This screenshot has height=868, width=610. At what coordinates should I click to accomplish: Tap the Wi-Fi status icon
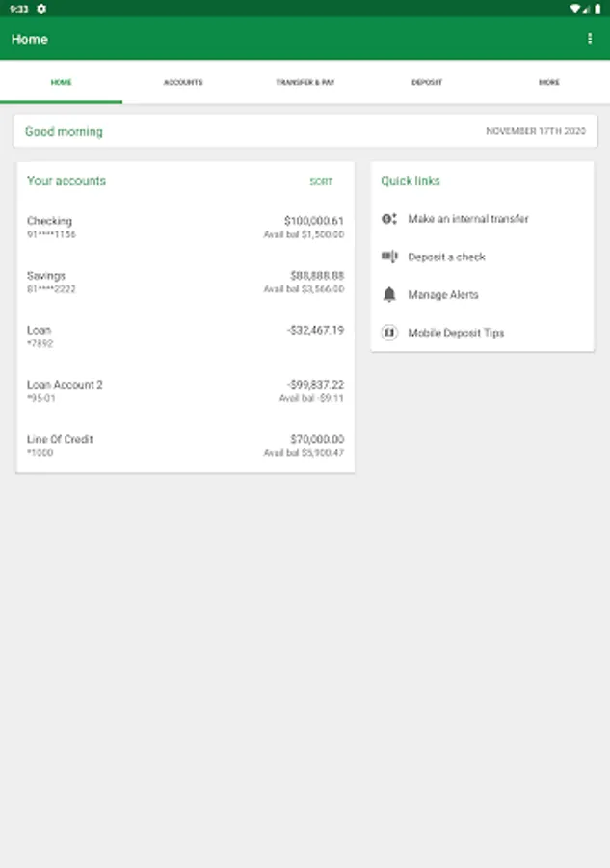pyautogui.click(x=575, y=9)
